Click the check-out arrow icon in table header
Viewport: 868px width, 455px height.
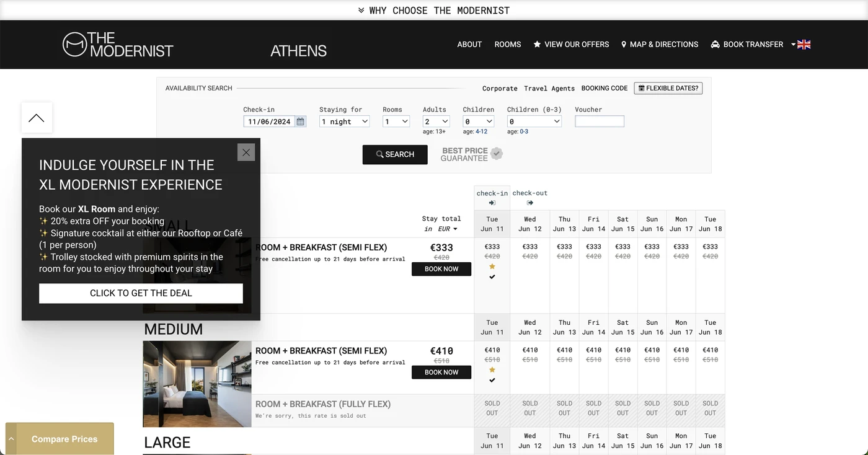(x=530, y=203)
